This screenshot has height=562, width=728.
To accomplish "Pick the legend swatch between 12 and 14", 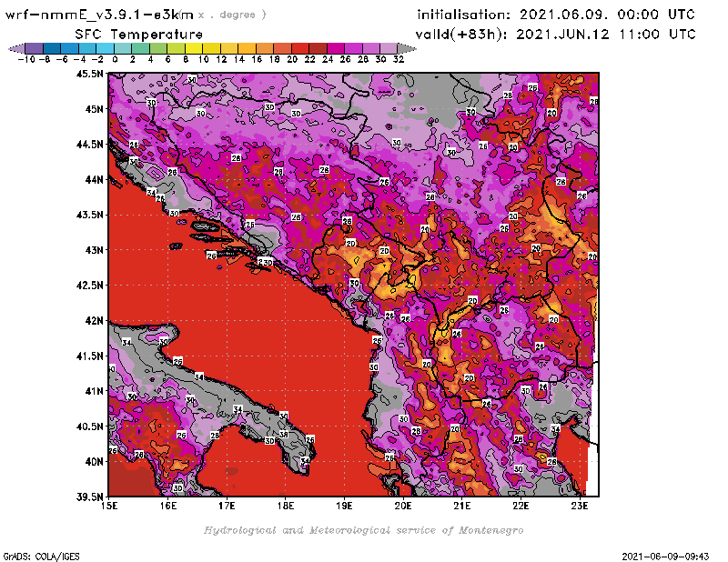I will (x=229, y=48).
